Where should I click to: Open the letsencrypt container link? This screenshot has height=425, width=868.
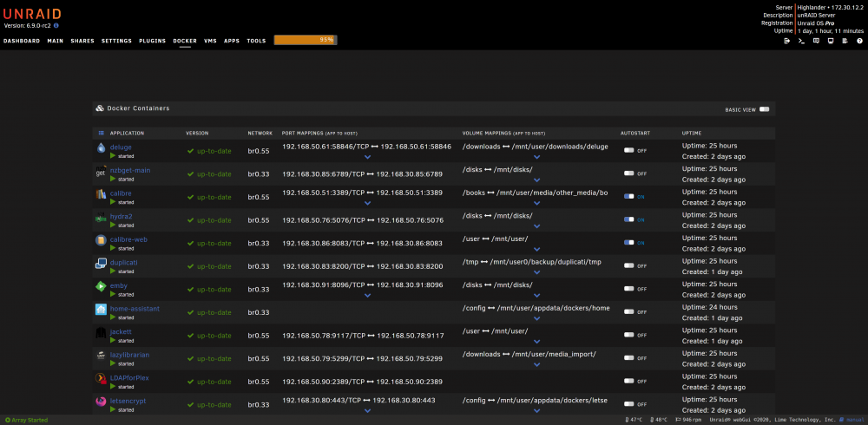pyautogui.click(x=128, y=402)
